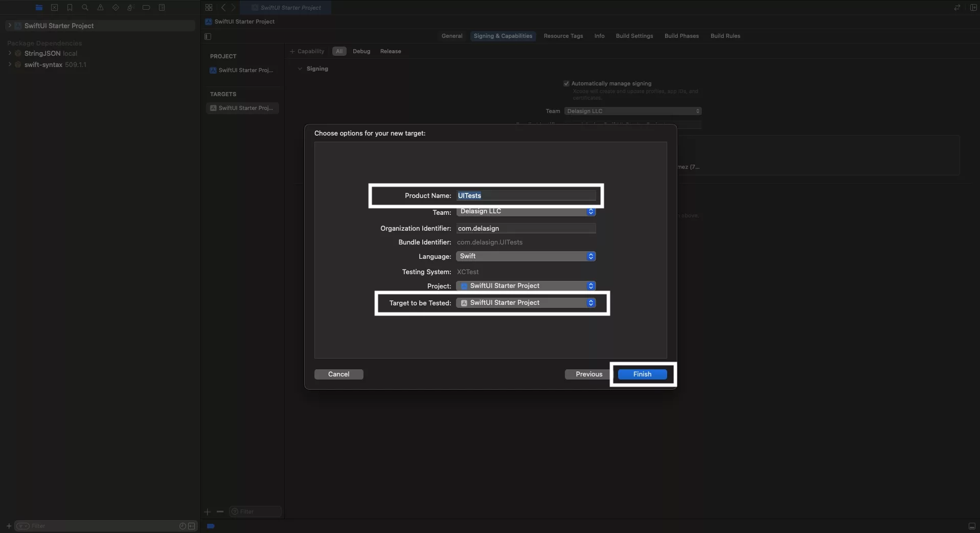Select SwiftUI Starter Project editor tab
This screenshot has height=533, width=980.
(286, 8)
